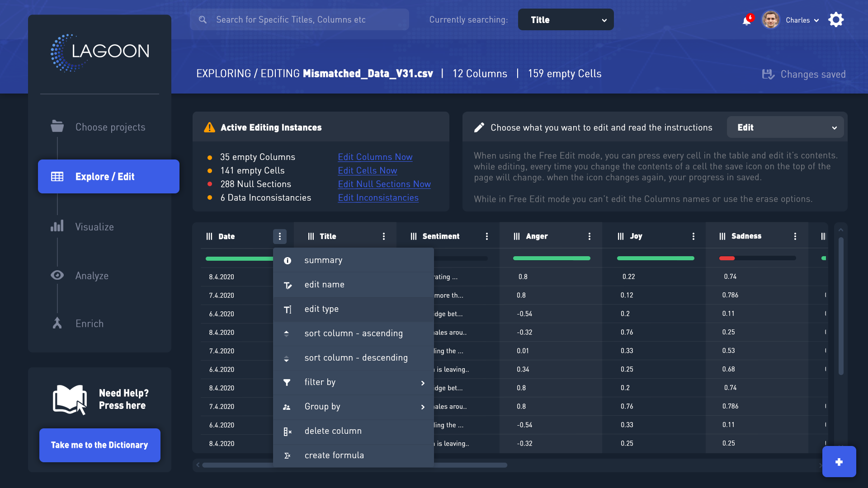The height and width of the screenshot is (488, 868).
Task: Click the table's horizontal scrollbar
Action: tap(354, 465)
